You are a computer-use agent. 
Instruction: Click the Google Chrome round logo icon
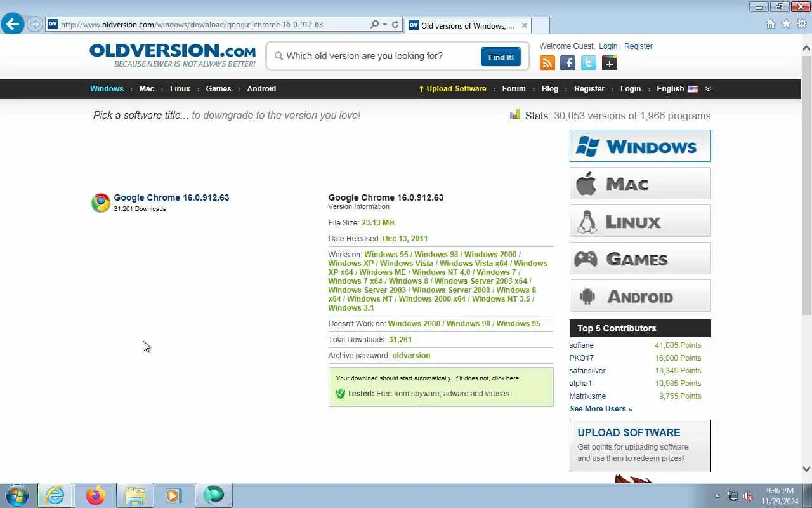100,203
